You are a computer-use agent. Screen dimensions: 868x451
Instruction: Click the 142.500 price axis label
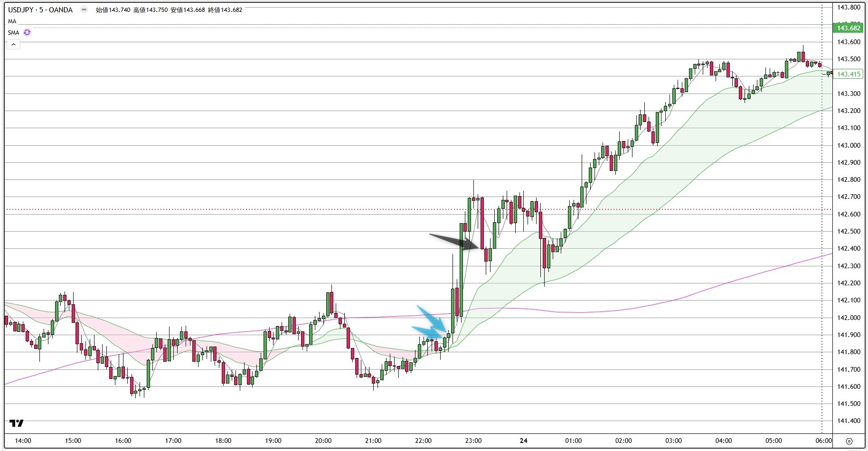point(849,231)
